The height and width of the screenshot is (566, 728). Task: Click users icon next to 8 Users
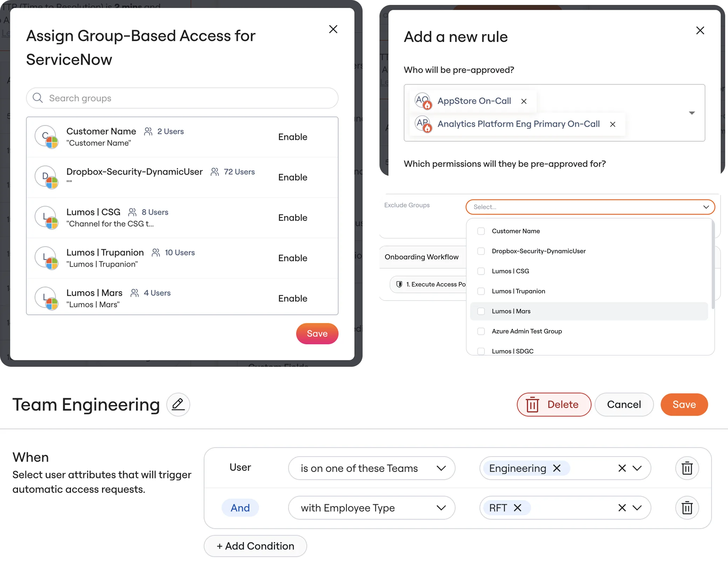(132, 212)
